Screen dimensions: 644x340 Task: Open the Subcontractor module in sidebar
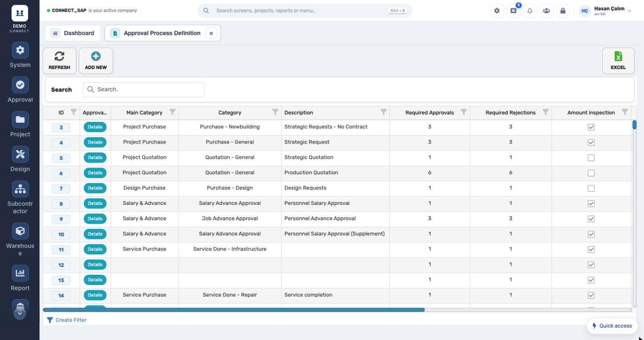(20, 197)
